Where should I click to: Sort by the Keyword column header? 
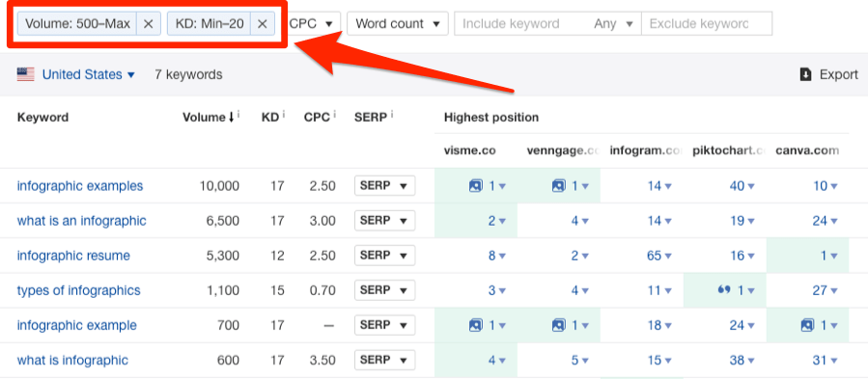42,118
